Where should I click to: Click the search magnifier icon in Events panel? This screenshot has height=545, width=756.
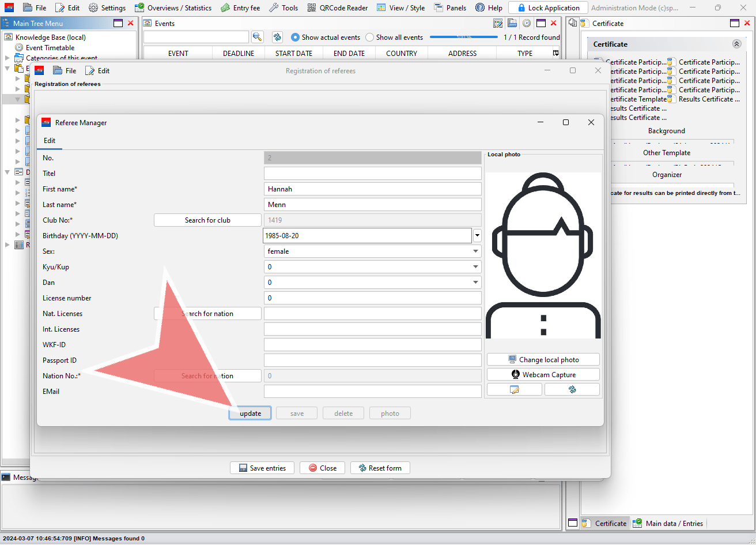(x=257, y=37)
